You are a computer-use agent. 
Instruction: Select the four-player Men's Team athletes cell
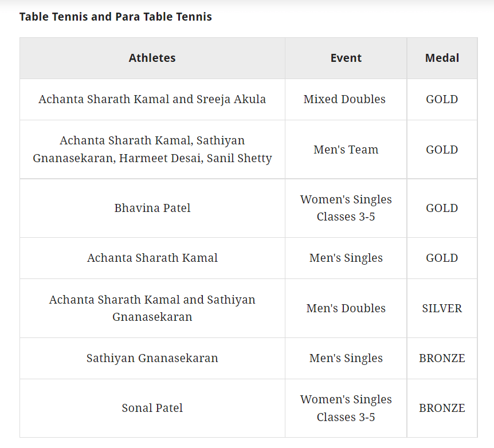click(x=152, y=150)
